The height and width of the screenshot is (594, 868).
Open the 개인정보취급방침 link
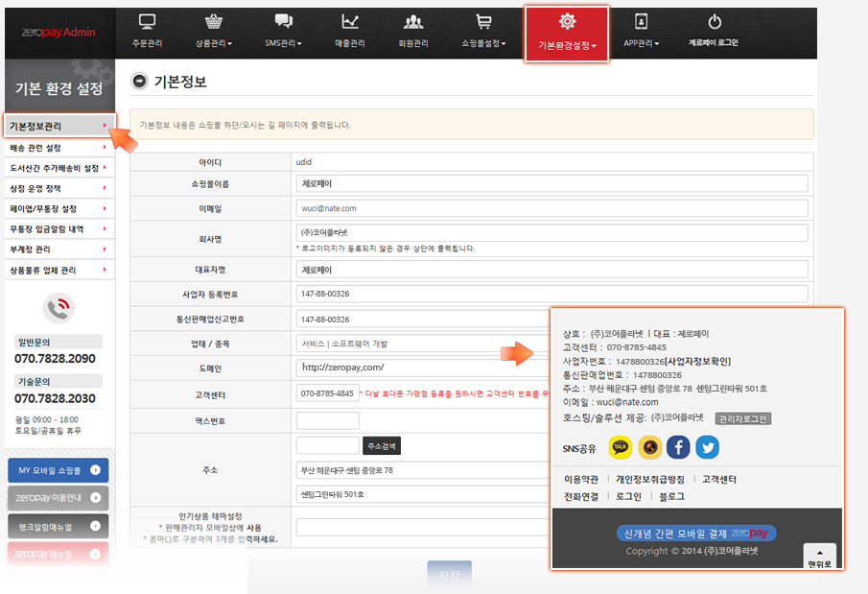point(650,479)
